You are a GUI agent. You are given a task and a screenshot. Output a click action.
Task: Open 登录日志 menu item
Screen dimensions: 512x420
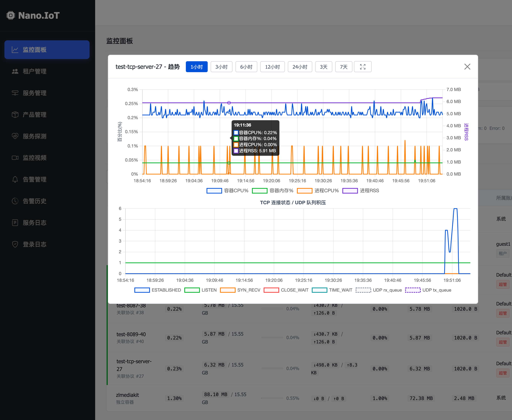47,244
